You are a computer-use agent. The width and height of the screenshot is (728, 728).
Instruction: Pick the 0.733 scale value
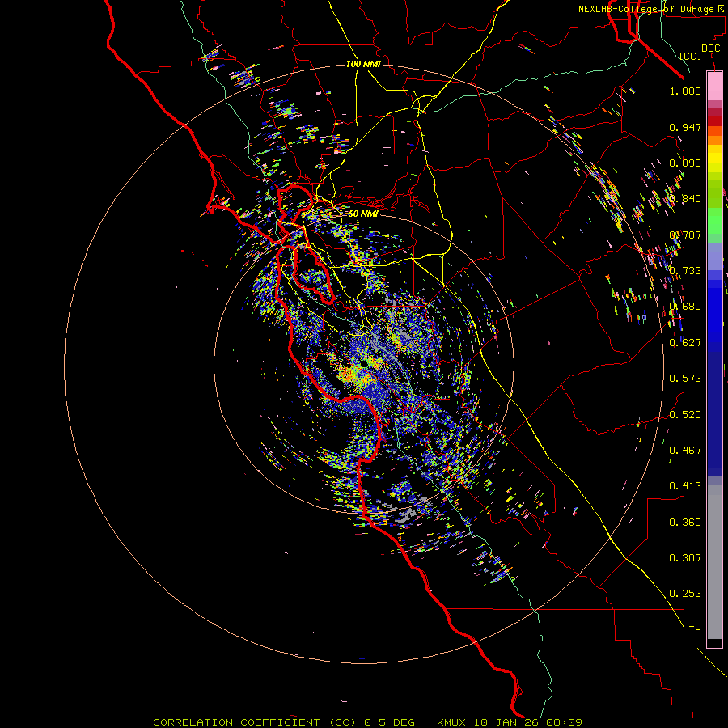click(685, 271)
